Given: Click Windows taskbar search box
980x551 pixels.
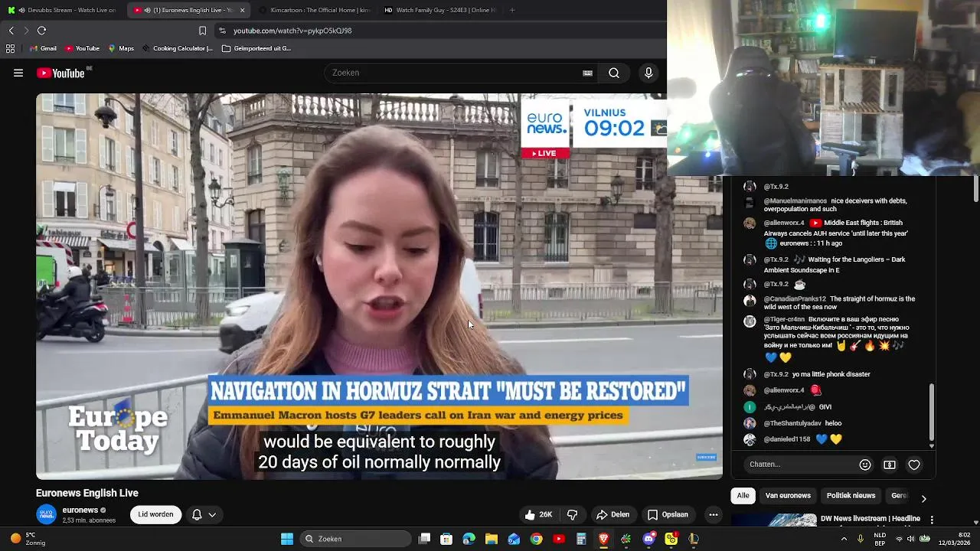Looking at the screenshot, I should coord(355,539).
